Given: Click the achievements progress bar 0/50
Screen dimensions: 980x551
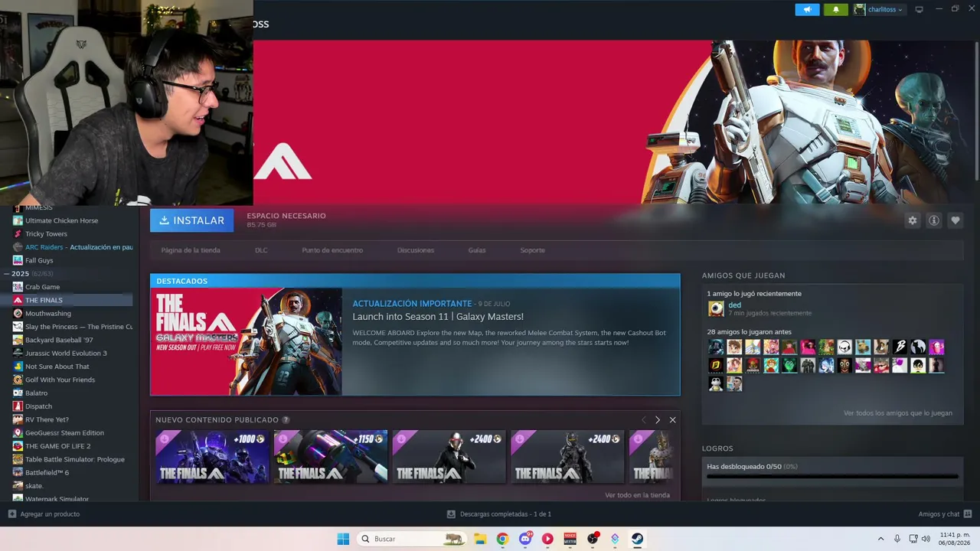Looking at the screenshot, I should click(x=832, y=476).
